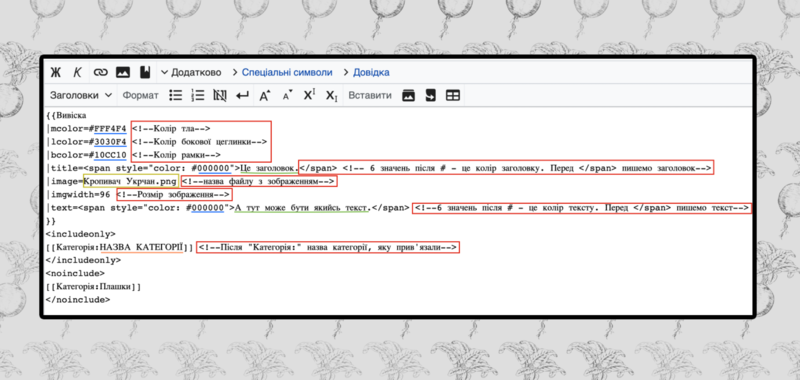Expand the Спеціальні символи section
Image resolution: width=800 pixels, height=380 pixels.
point(282,72)
